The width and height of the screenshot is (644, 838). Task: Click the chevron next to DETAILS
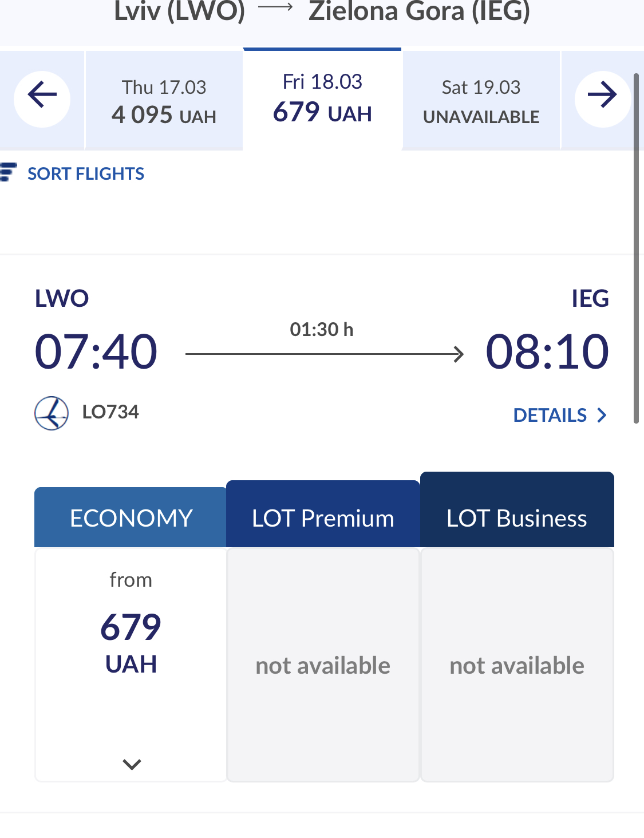602,415
